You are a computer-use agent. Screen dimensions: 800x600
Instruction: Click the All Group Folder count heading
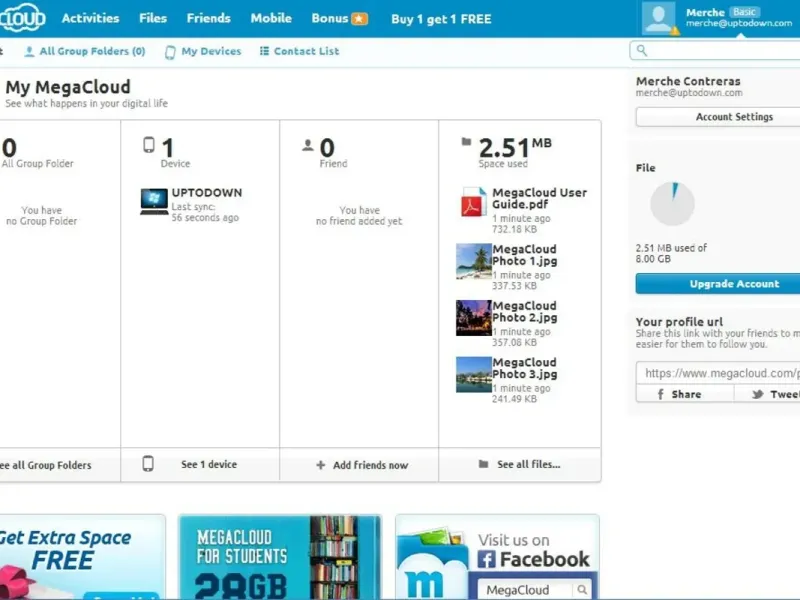tap(9, 148)
